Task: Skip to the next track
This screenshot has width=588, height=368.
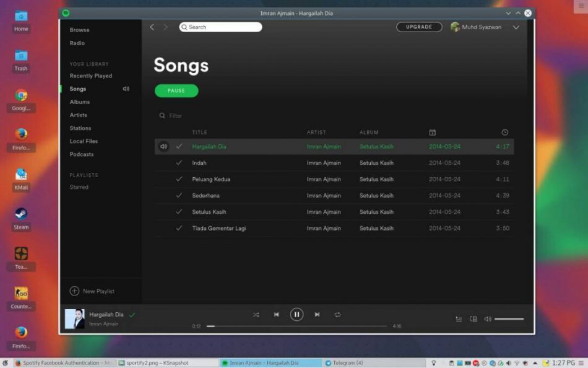Action: 317,315
